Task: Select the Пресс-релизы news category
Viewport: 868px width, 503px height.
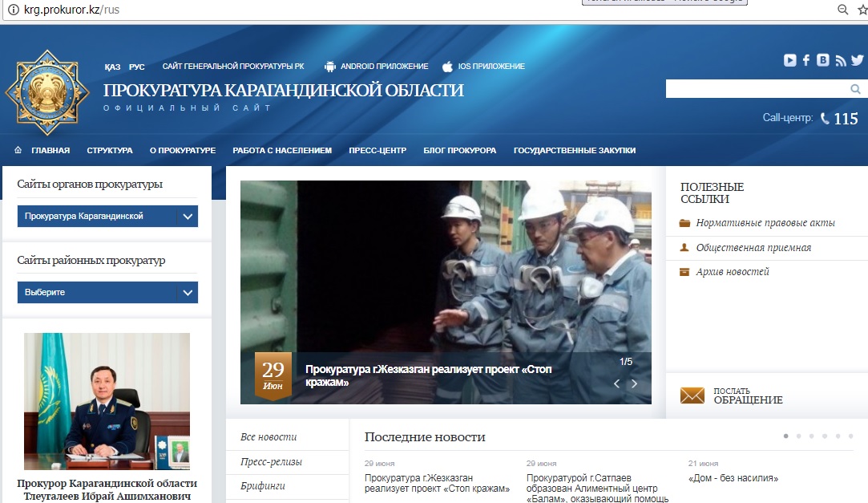Action: click(x=271, y=462)
